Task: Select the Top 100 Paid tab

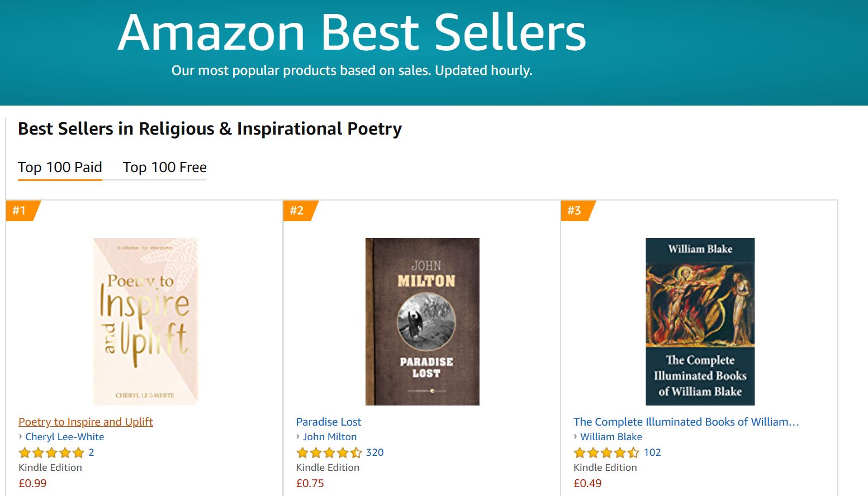Action: tap(60, 168)
